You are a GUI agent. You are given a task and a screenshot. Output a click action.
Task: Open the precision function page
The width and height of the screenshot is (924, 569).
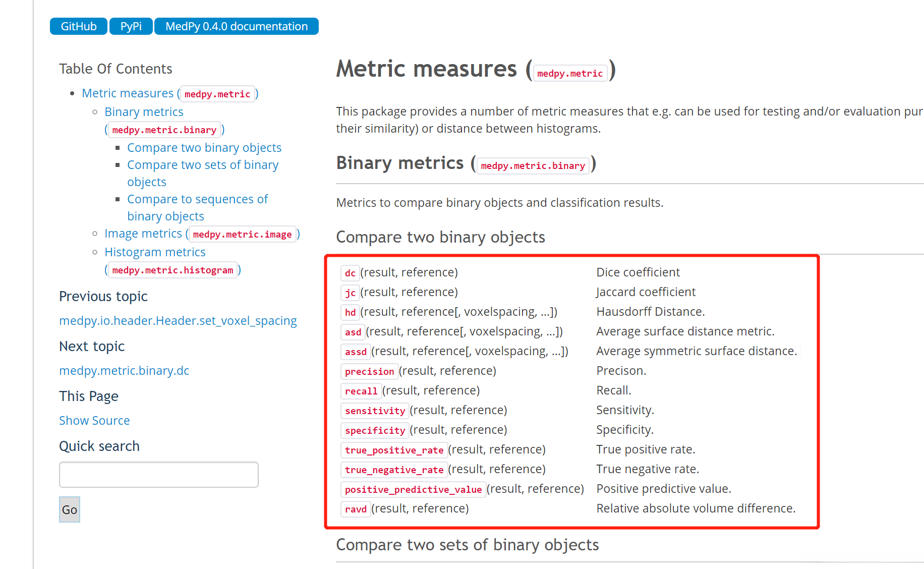(x=369, y=371)
